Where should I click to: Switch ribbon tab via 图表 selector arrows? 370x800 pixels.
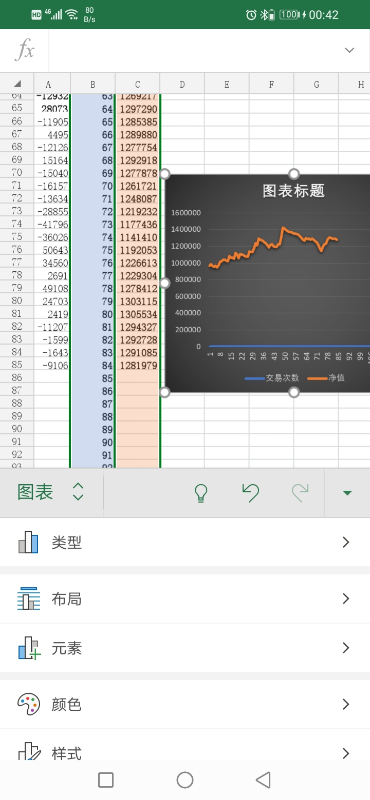(x=78, y=492)
